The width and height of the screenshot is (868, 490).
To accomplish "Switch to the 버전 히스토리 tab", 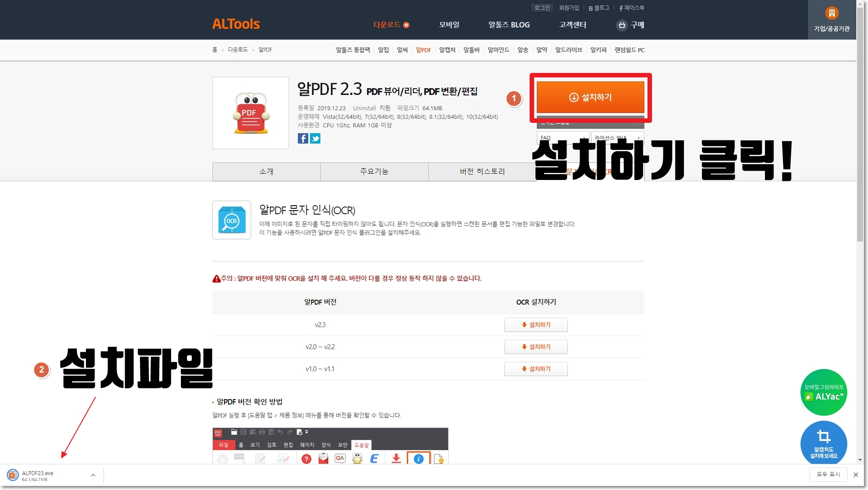I will 482,171.
